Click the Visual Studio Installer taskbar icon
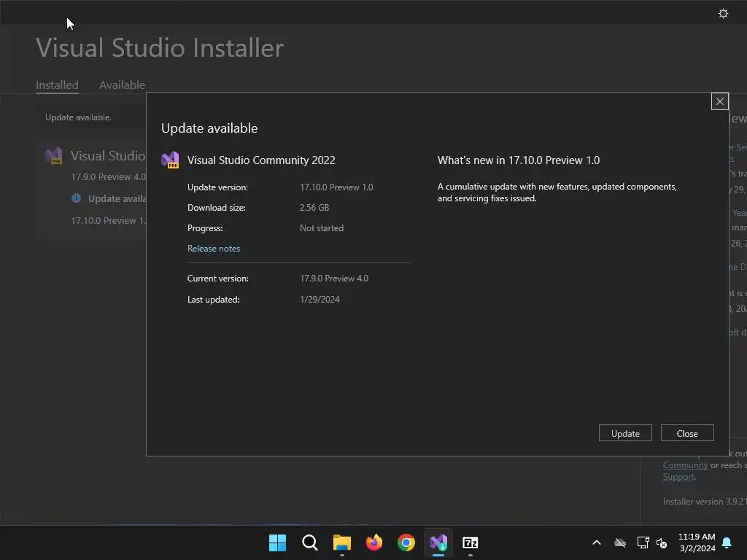Screen dimensions: 747x560 pyautogui.click(x=438, y=542)
